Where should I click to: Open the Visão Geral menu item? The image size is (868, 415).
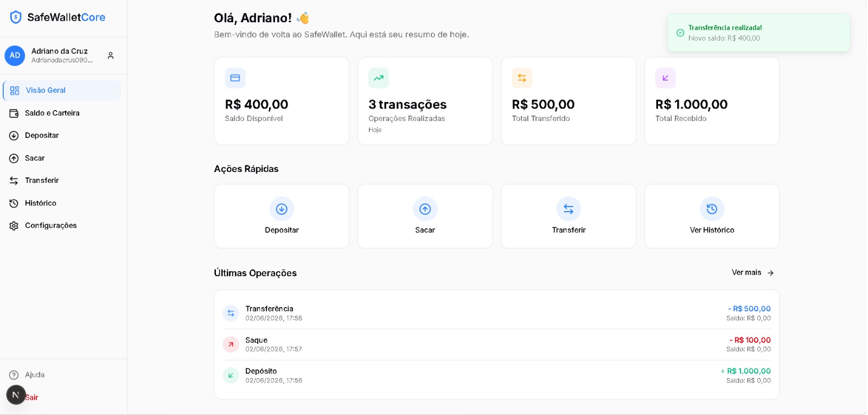(62, 91)
